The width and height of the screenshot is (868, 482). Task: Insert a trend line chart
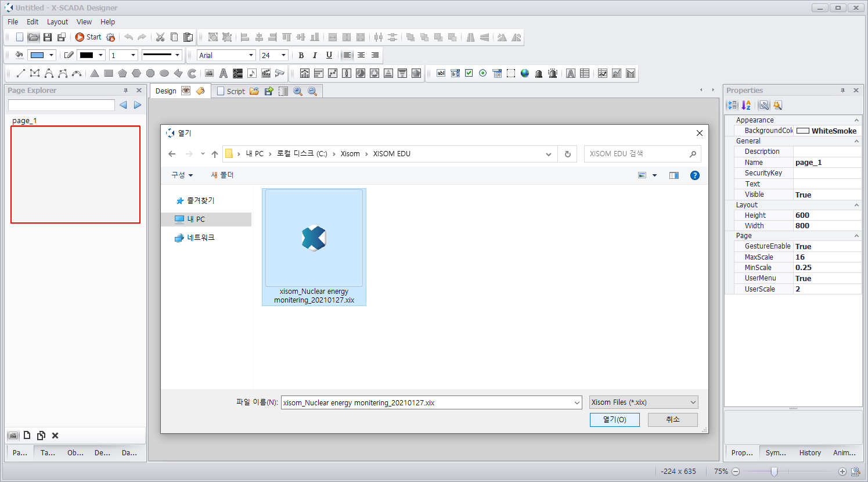603,73
